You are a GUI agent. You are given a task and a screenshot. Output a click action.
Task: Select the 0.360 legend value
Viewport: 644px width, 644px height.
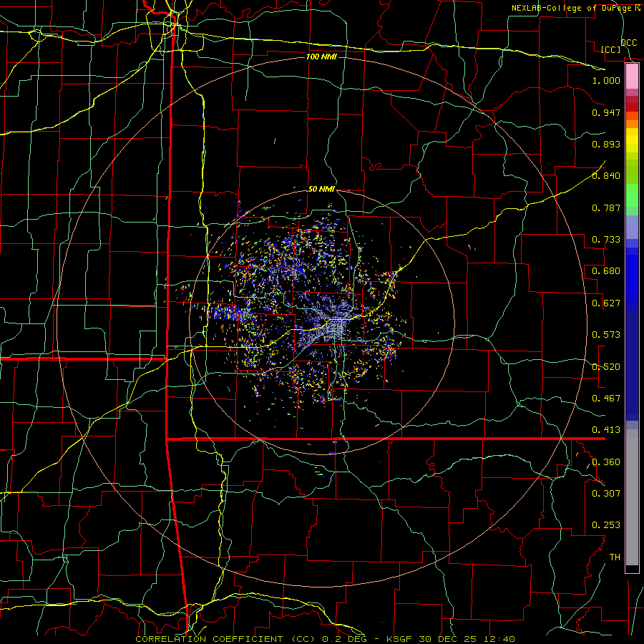(606, 462)
